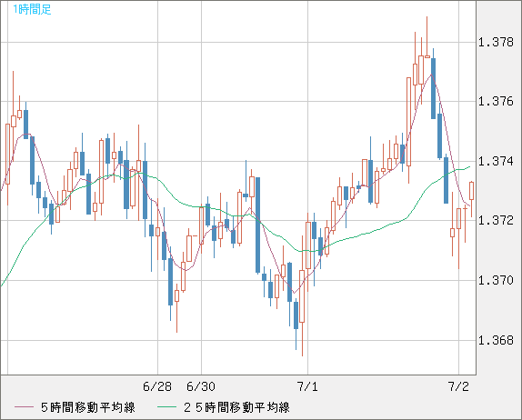Click the 7/1 date axis label
This screenshot has width=522, height=420.
[x=307, y=386]
